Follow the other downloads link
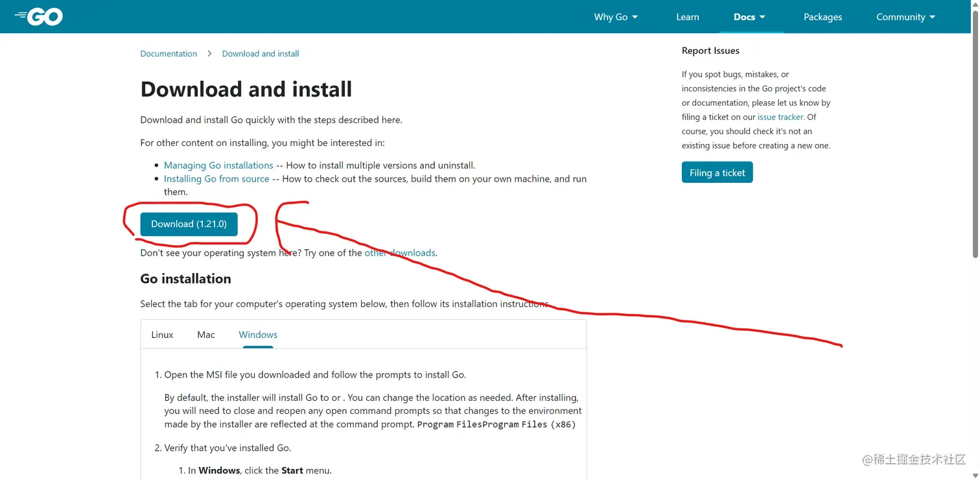Viewport: 980px width, 480px height. [x=400, y=253]
